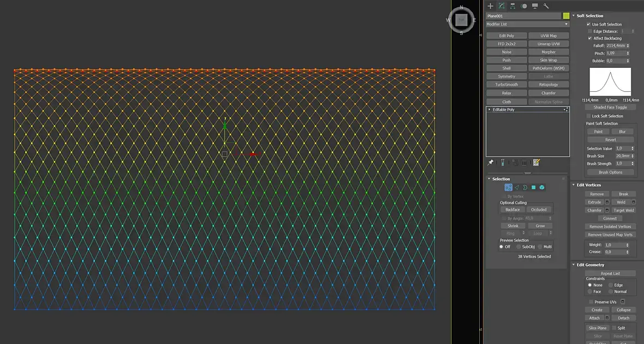
Task: Select Element sub-object level icon
Action: (x=542, y=187)
